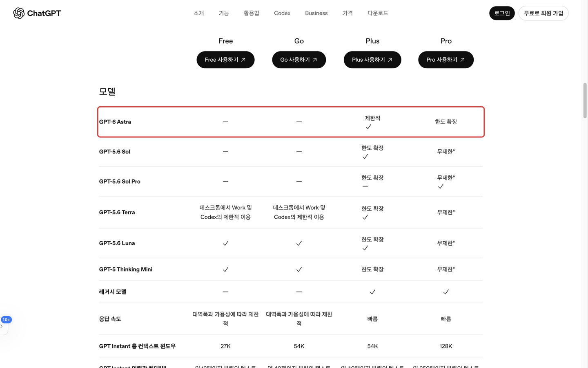Viewport: 588px width, 368px height.
Task: Click the 한도 확장 cell in GPT-6 Astra row
Action: tap(446, 122)
